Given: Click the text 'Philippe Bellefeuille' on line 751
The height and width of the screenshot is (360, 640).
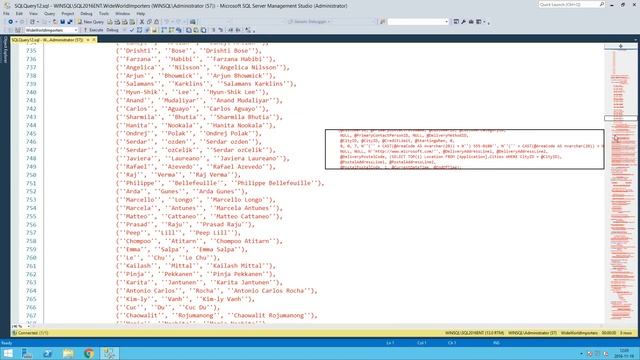Looking at the screenshot, I should click(274, 183).
